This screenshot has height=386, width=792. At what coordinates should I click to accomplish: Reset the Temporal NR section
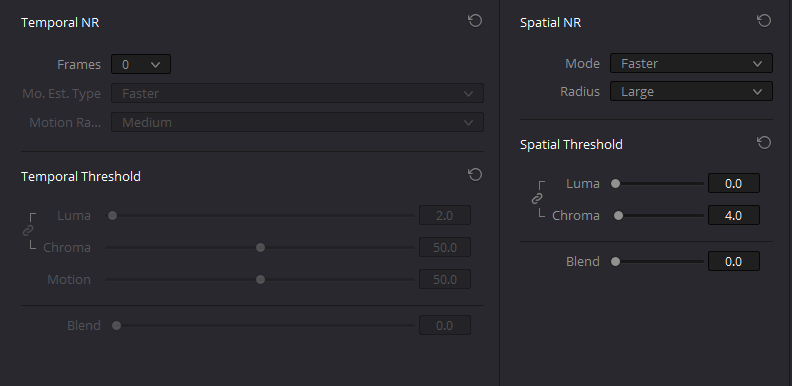coord(475,21)
